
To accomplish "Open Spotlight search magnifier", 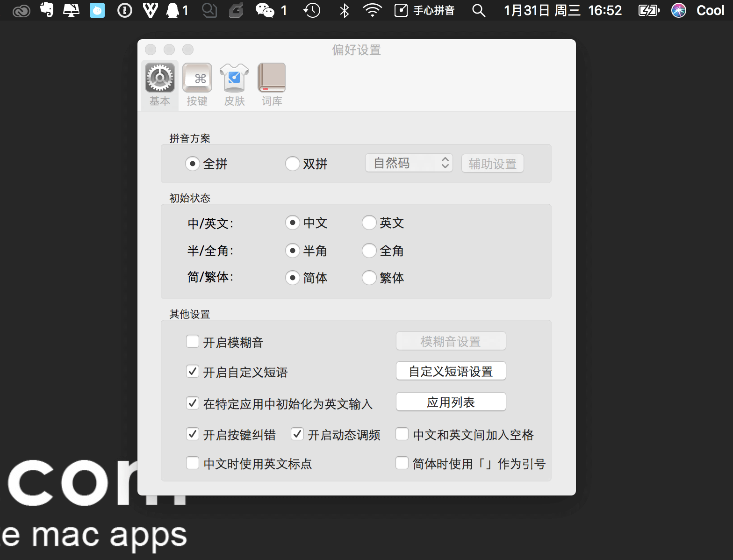I will 478,10.
